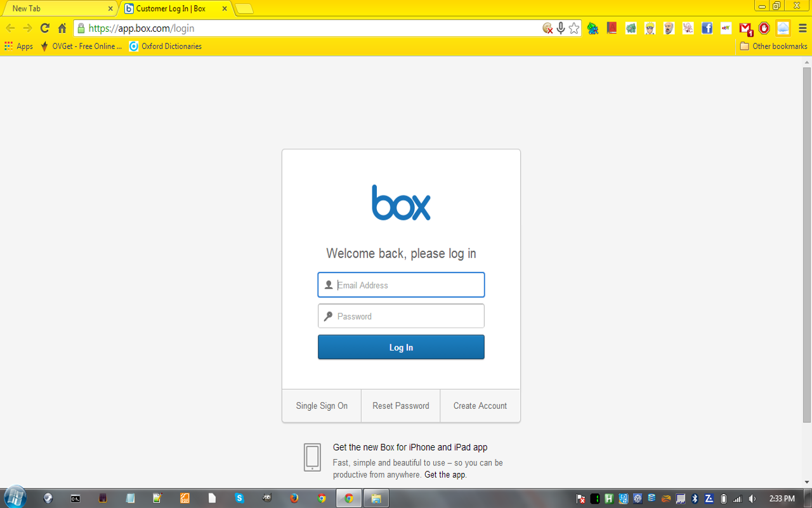Open the Command Prompt taskbar icon
This screenshot has width=812, height=508.
(75, 498)
